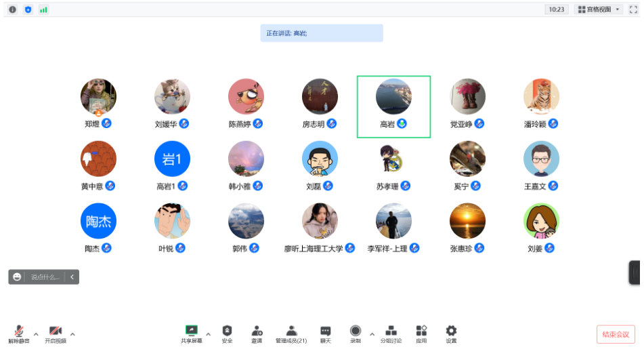Open the Grid View (宫格视图) dropdown

coord(598,9)
